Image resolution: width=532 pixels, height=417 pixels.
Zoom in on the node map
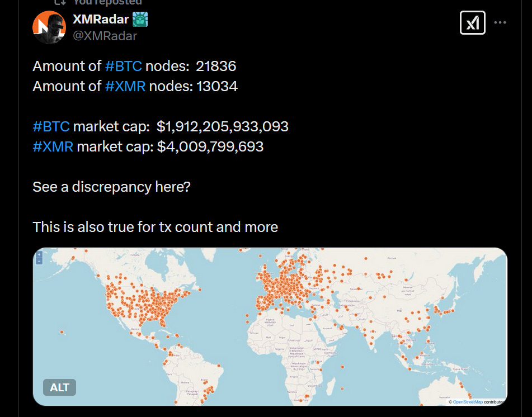(39, 254)
